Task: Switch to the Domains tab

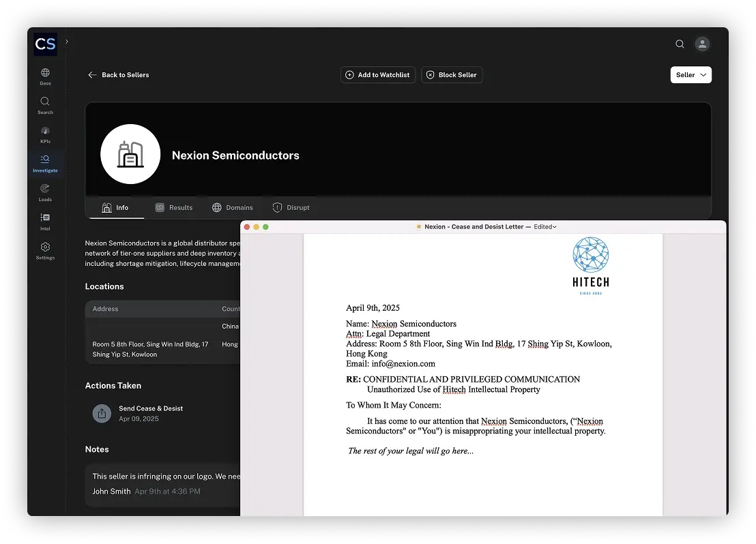Action: (x=233, y=208)
